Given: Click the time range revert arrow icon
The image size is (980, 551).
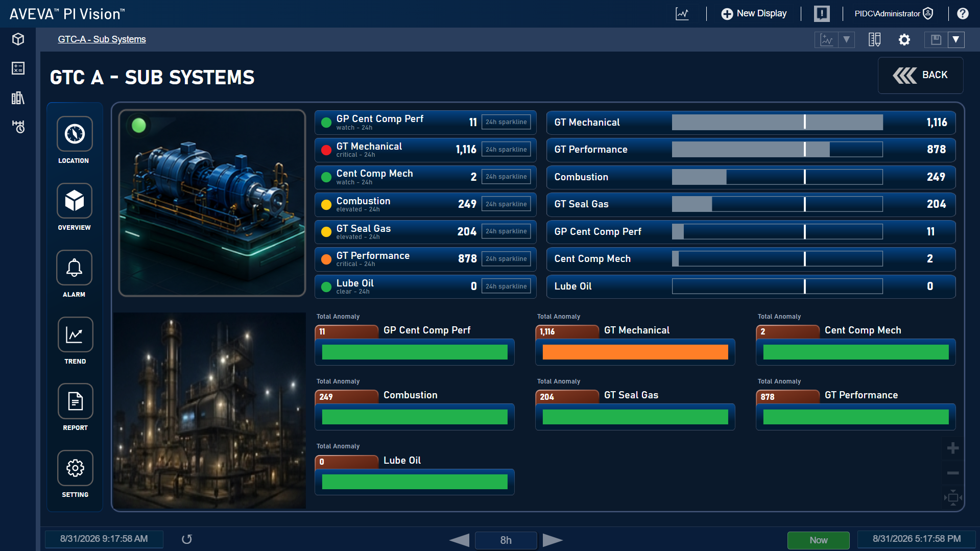Looking at the screenshot, I should [187, 539].
